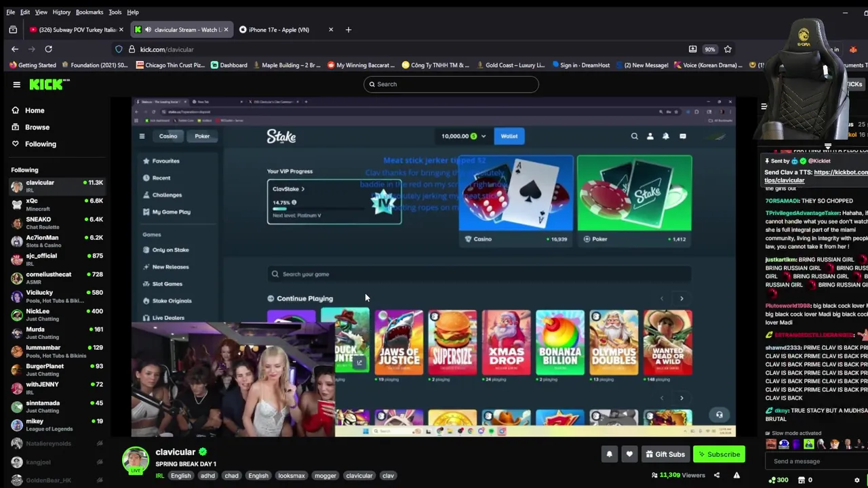Switch to the iPhone 17e Apple tab
The width and height of the screenshot is (868, 488).
pos(279,30)
